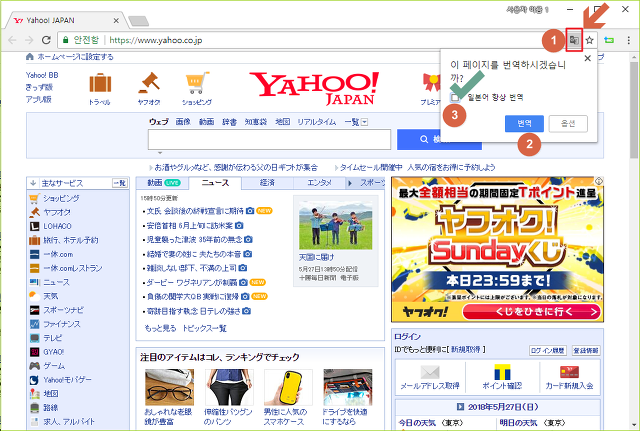This screenshot has height=431, width=640.
Task: Click the arrow to show more news tabs
Action: [350, 183]
